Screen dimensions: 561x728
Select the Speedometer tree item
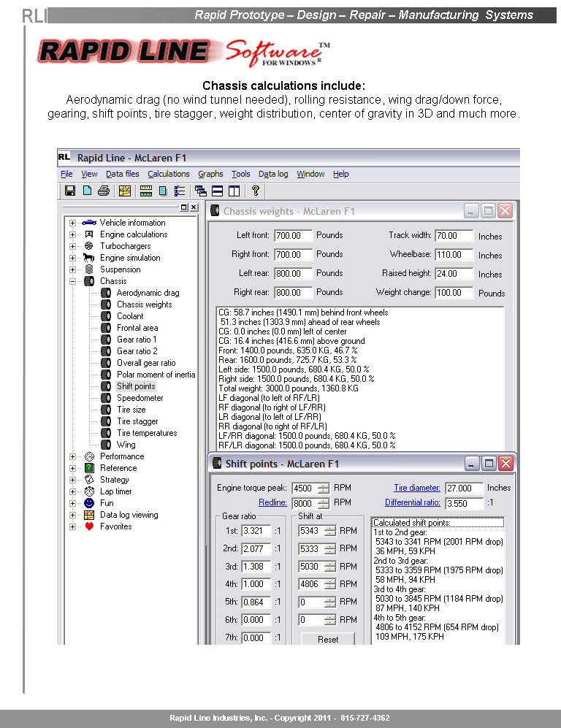pyautogui.click(x=140, y=398)
